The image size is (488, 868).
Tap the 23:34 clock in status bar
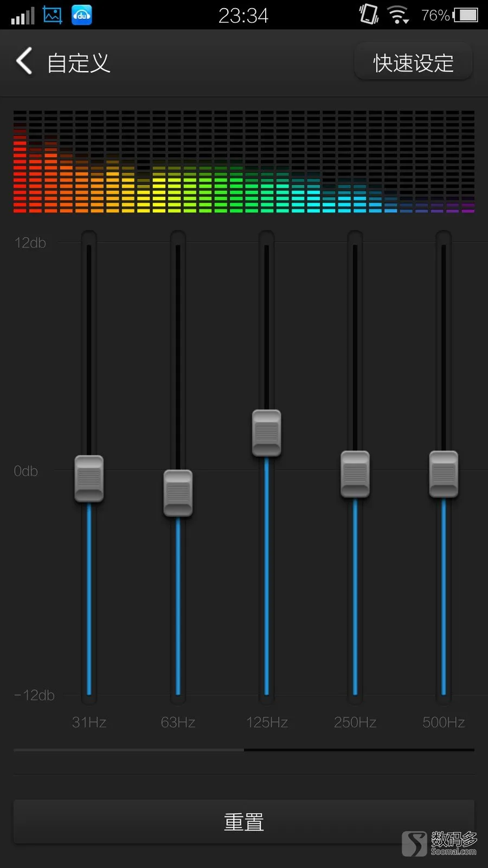pyautogui.click(x=243, y=16)
